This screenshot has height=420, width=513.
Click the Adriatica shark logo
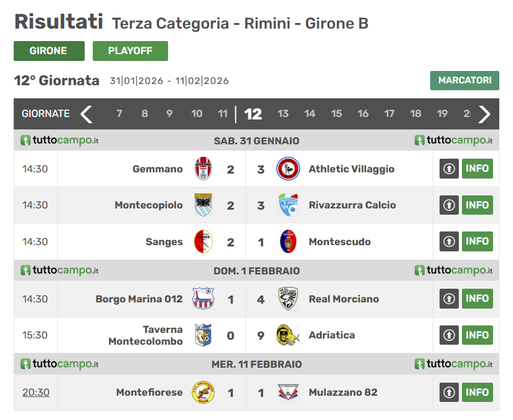(288, 335)
